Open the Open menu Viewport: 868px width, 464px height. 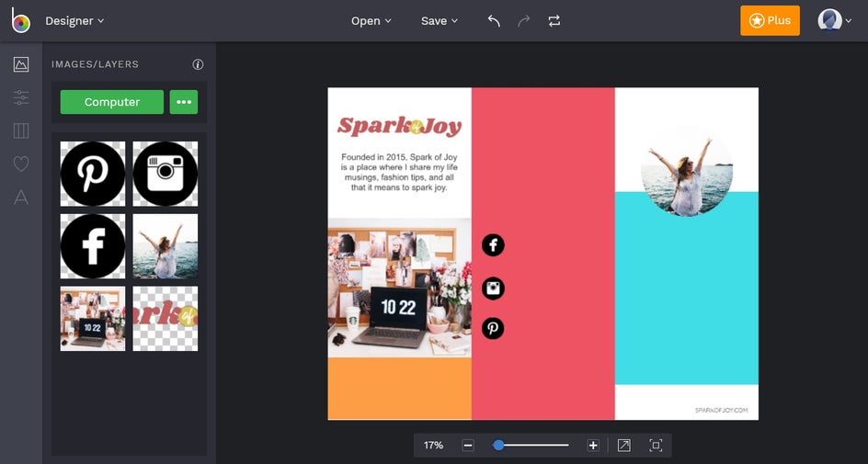tap(371, 21)
